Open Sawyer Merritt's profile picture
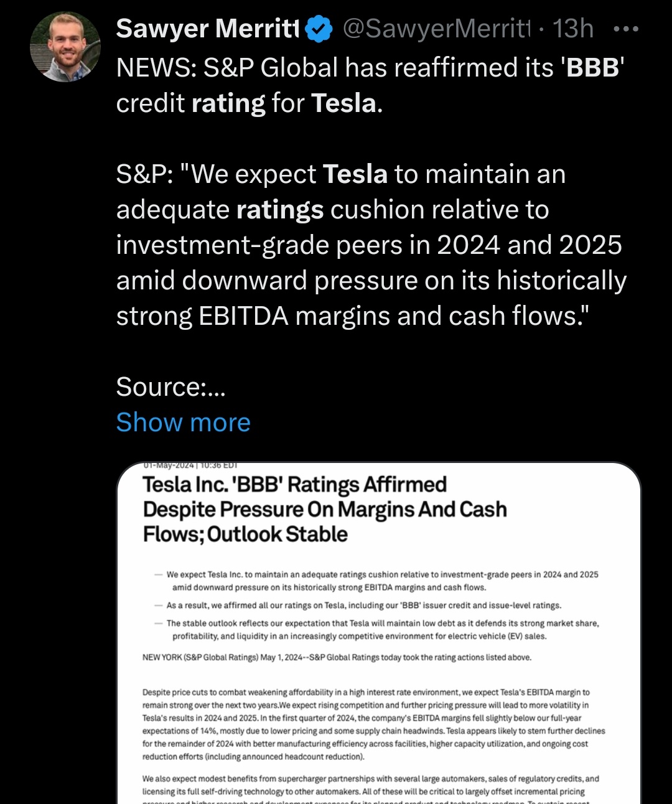672x804 pixels. pos(65,47)
